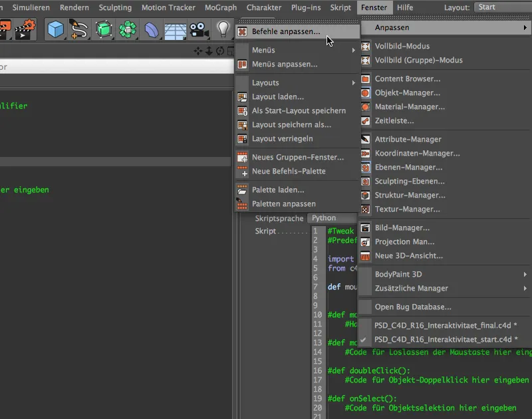The image size is (532, 419).
Task: Click the Layout verriegeln lock icon
Action: pyautogui.click(x=242, y=139)
